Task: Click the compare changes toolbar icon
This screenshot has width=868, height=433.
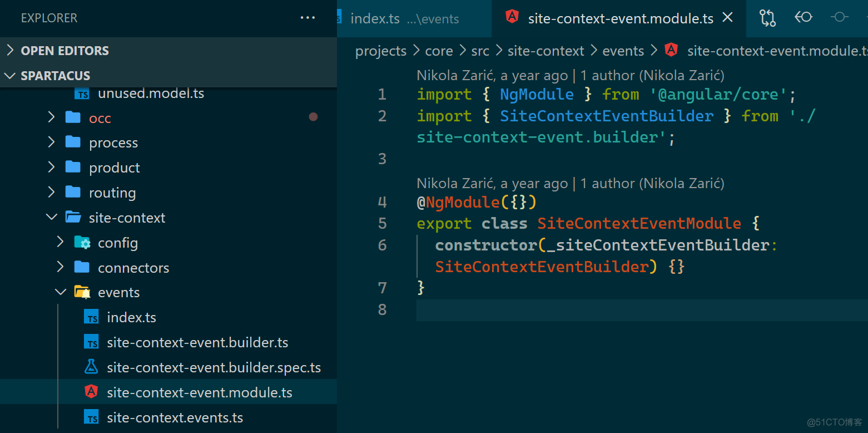Action: (x=767, y=18)
